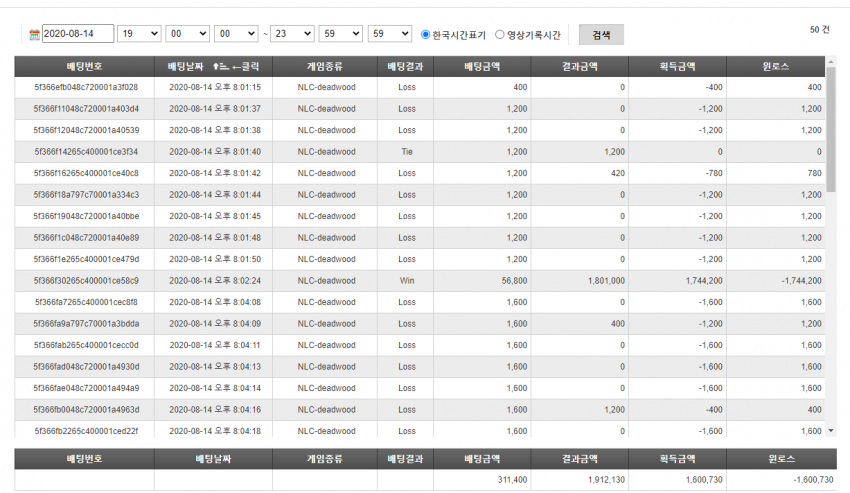Select betting number 5f366f30265c400001ce58c9

click(x=86, y=280)
